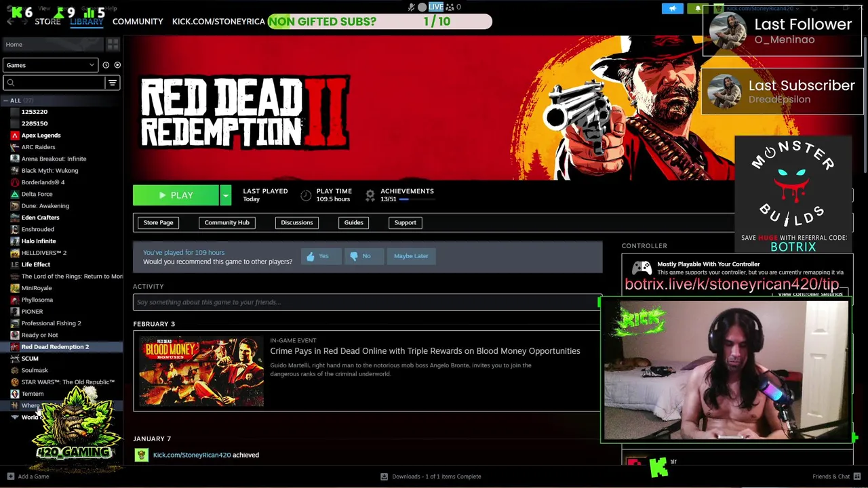868x488 pixels.
Task: Click the activity status text box
Action: click(x=366, y=302)
